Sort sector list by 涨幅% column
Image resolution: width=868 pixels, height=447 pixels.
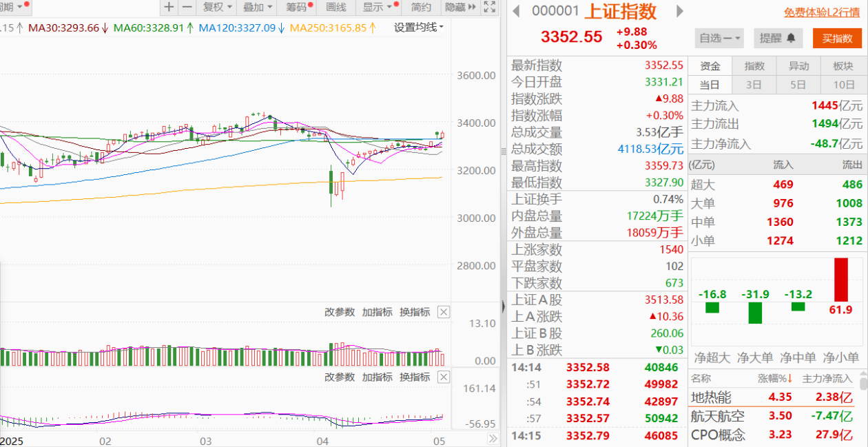coord(776,378)
